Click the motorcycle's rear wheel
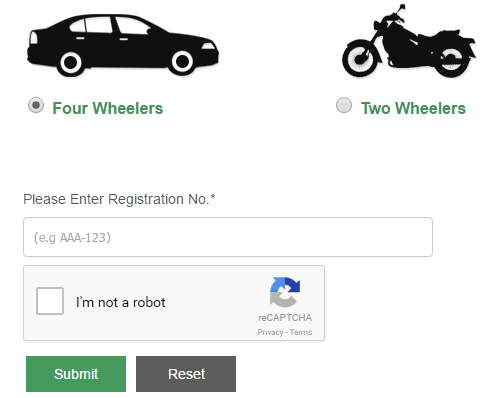485x398 pixels. tap(451, 60)
